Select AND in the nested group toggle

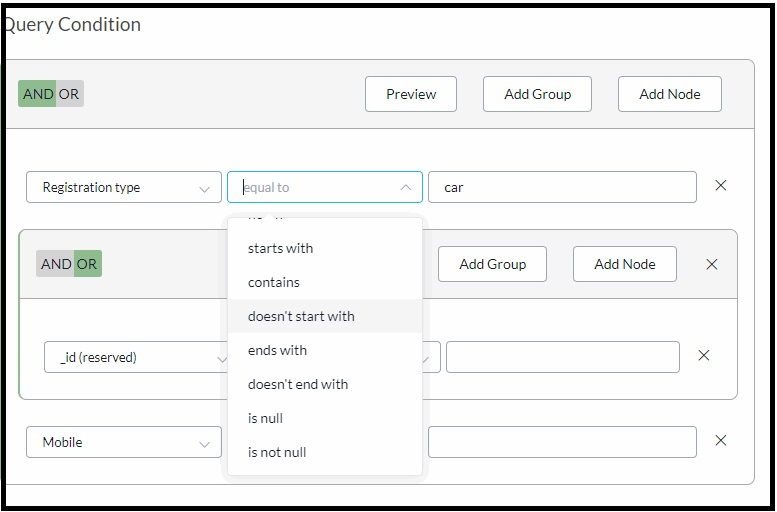(55, 264)
